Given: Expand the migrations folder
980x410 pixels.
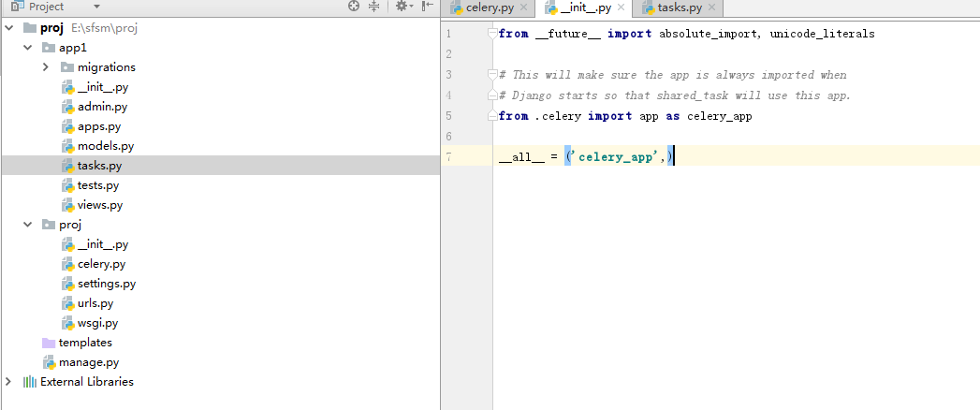Looking at the screenshot, I should (x=46, y=66).
